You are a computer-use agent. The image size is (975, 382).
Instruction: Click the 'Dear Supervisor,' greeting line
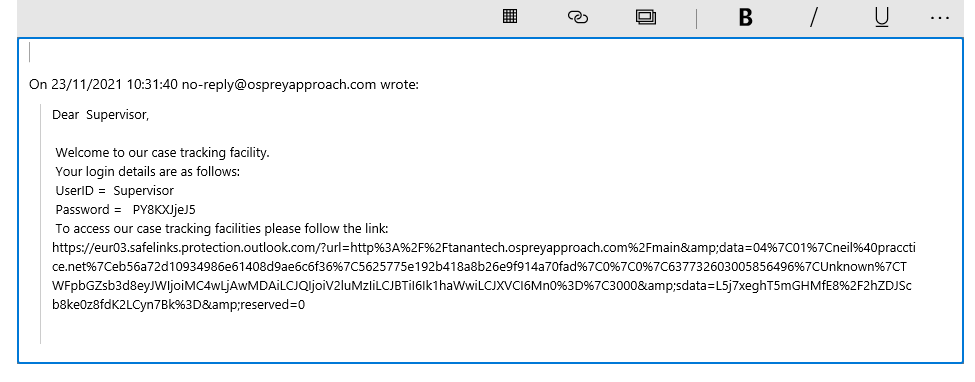click(x=101, y=115)
